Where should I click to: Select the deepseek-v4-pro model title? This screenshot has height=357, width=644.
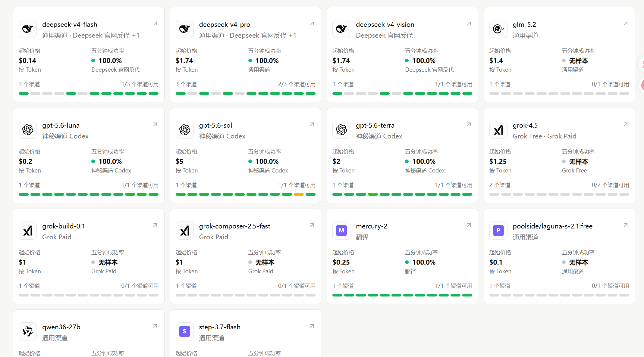[x=225, y=24]
